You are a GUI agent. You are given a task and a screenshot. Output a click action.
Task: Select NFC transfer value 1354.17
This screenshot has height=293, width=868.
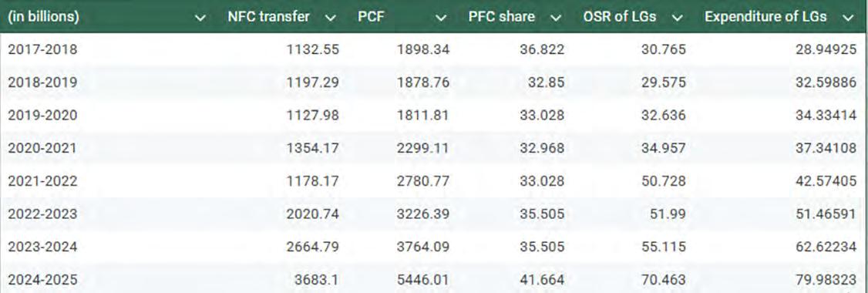point(313,148)
